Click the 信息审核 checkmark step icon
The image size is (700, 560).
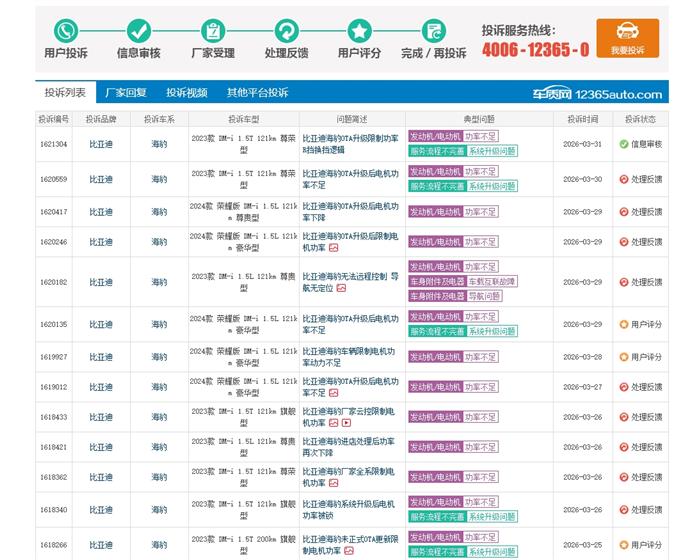click(138, 30)
